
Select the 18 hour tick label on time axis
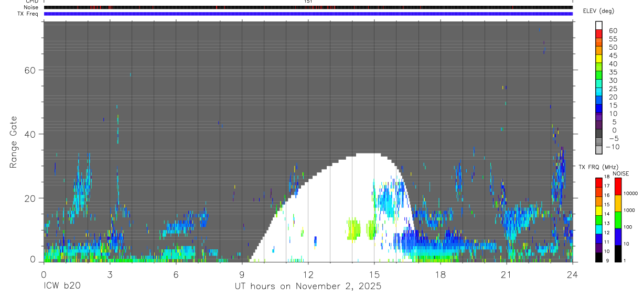point(440,274)
